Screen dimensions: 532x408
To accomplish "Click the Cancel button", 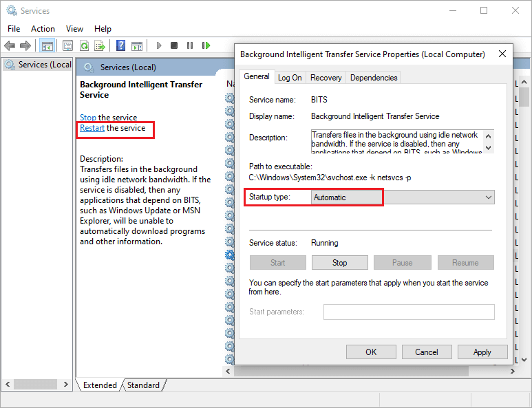I will (427, 352).
